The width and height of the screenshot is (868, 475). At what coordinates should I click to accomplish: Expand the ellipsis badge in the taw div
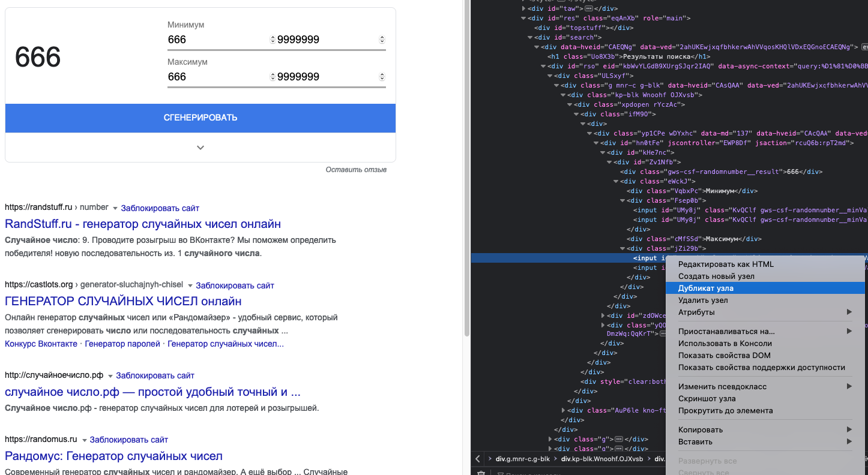pyautogui.click(x=589, y=8)
